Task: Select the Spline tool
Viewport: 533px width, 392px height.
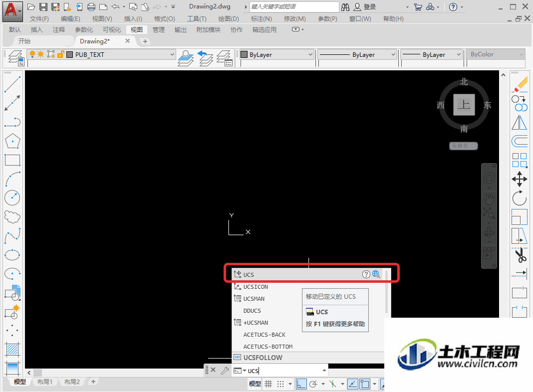Action: (12, 236)
